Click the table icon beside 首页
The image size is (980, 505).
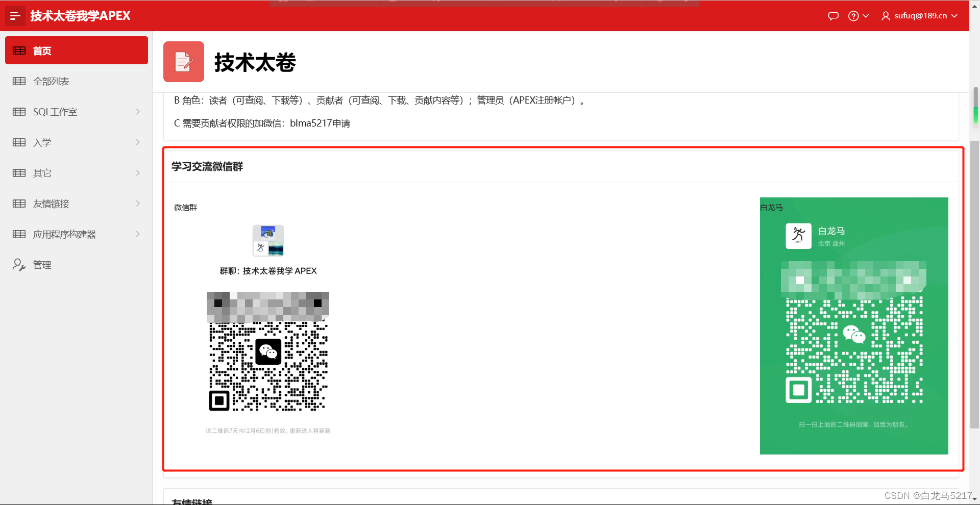(x=19, y=50)
